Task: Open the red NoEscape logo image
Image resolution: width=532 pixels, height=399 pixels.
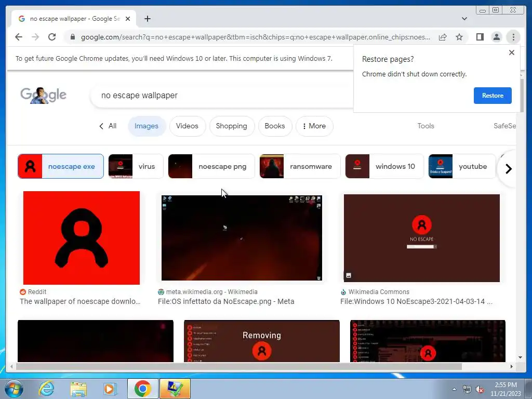Action: pos(82,238)
